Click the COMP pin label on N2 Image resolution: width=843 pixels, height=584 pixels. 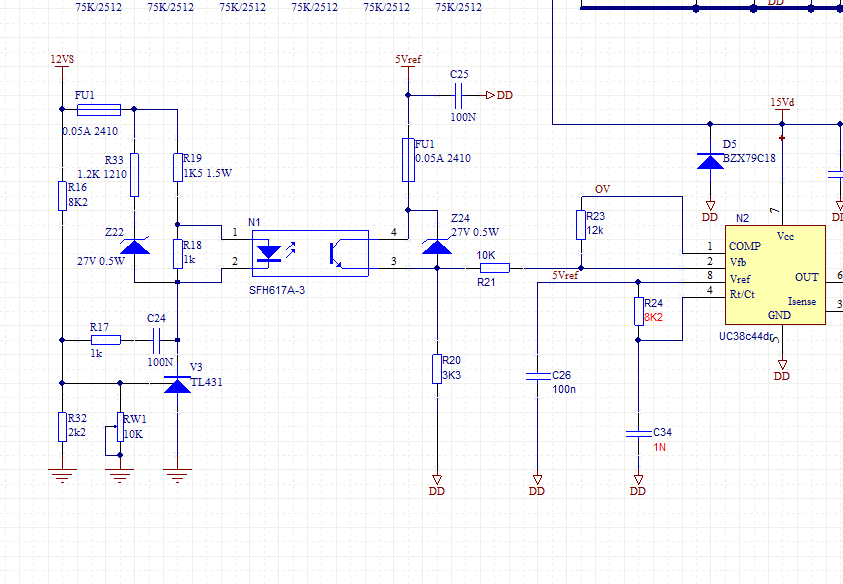pos(745,246)
